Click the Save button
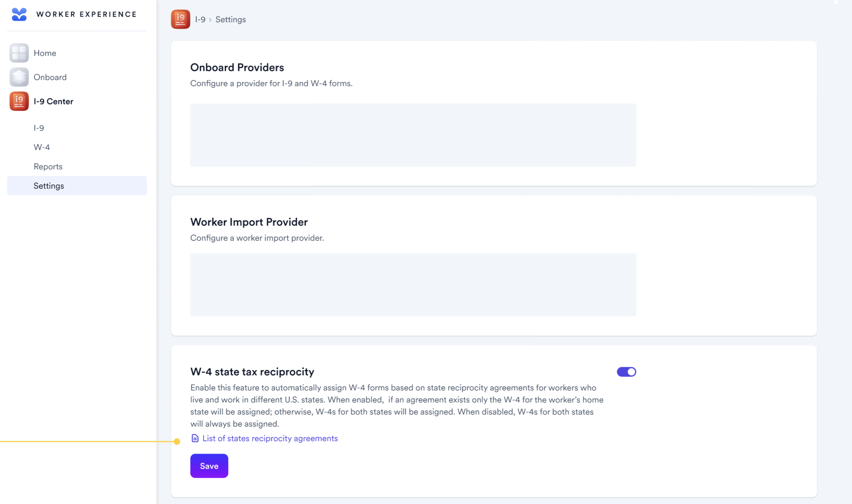The width and height of the screenshot is (852, 504). tap(209, 466)
